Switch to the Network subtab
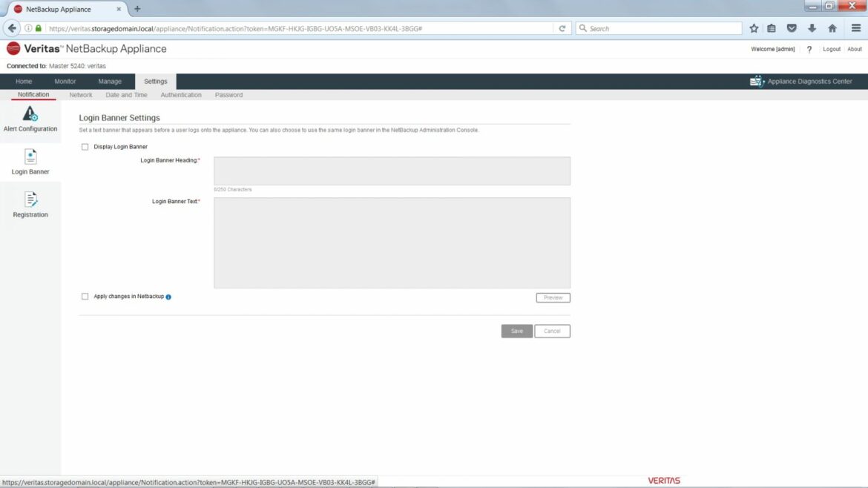 point(81,95)
